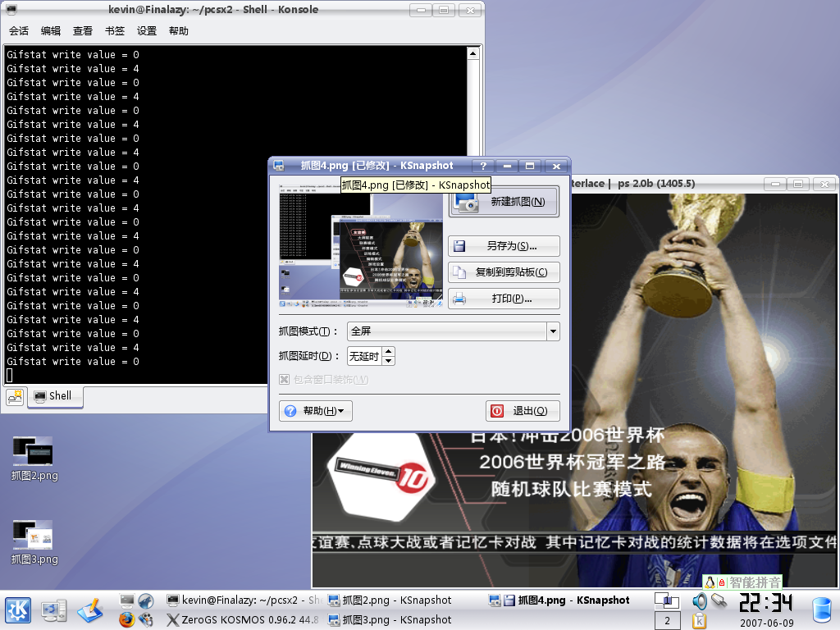Image resolution: width=840 pixels, height=630 pixels.
Task: Open the 编辑 menu in Konsole
Action: (x=51, y=31)
